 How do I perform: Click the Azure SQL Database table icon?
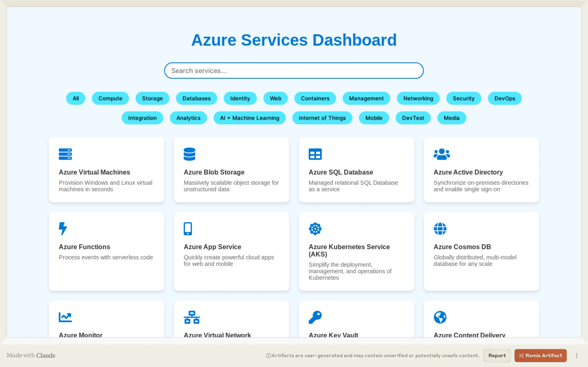pos(315,154)
